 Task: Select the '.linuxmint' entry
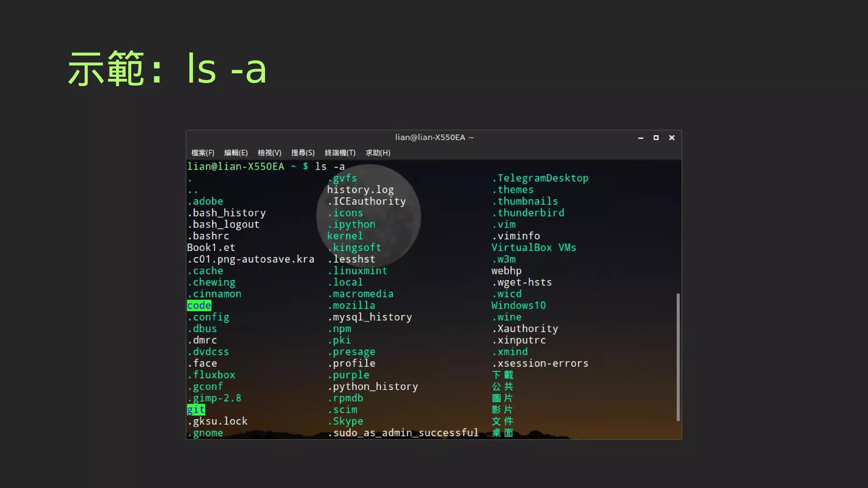tap(357, 271)
